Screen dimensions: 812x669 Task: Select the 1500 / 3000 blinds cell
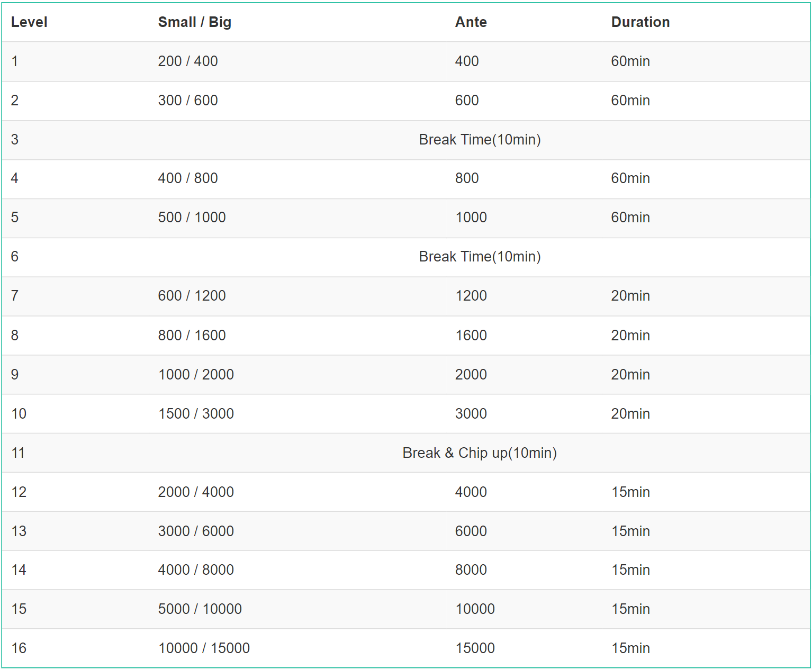point(196,414)
